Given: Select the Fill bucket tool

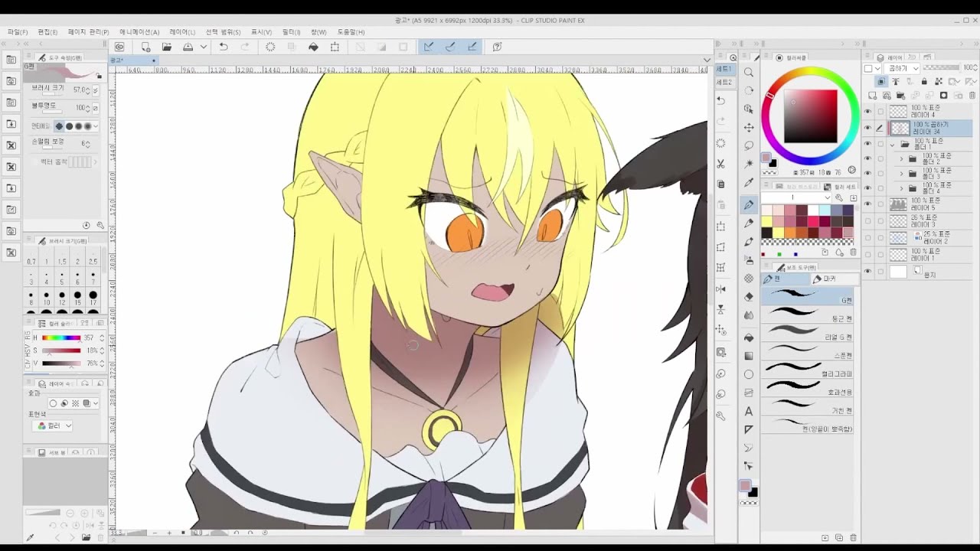Looking at the screenshot, I should (x=749, y=337).
